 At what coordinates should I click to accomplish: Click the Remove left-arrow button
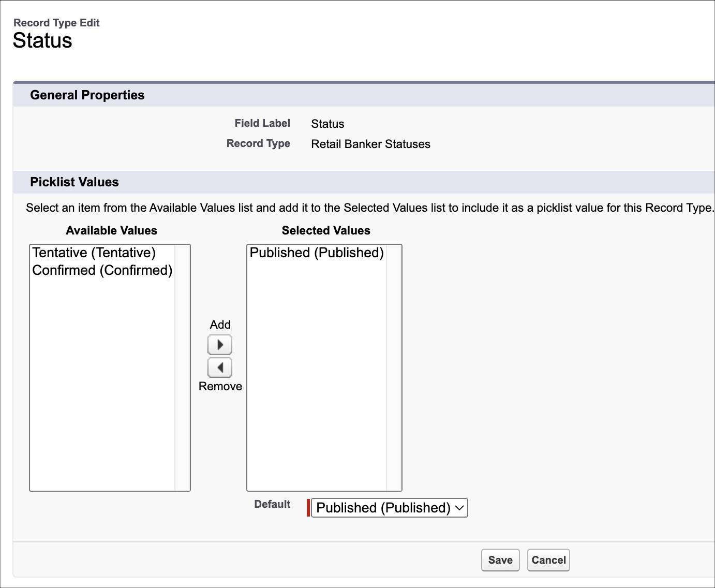pos(220,367)
